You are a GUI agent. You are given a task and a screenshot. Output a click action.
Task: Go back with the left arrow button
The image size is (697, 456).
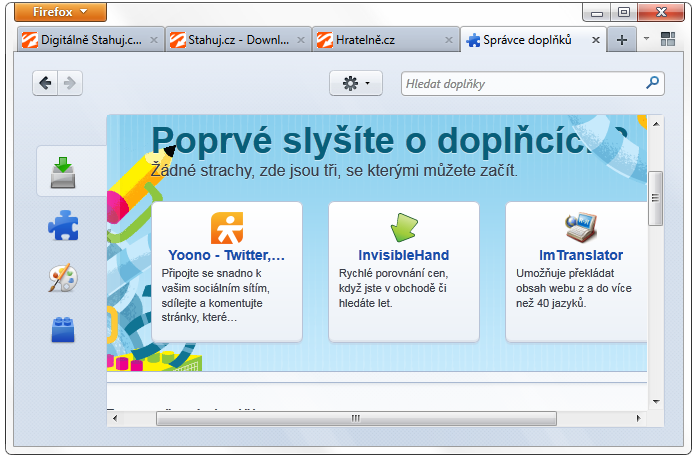point(45,83)
